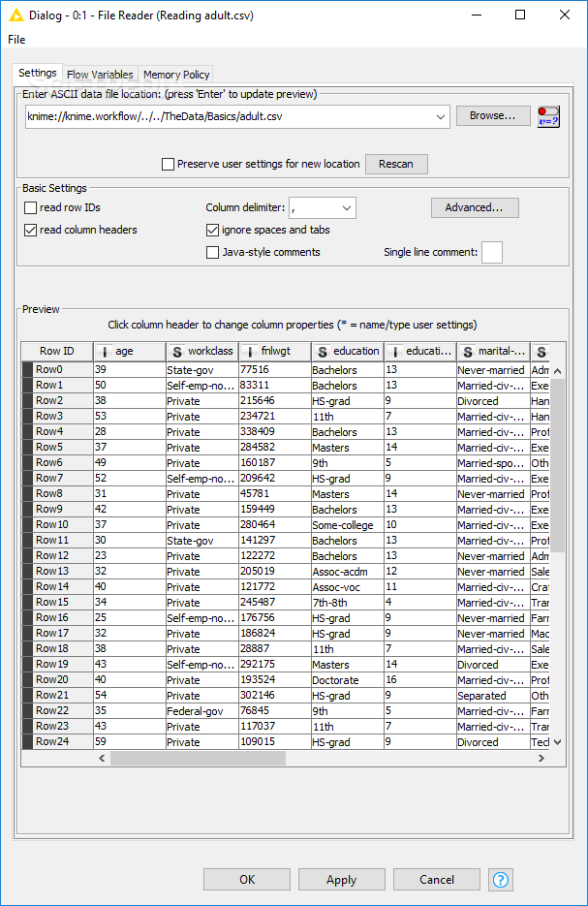Click the integer type icon on fnlwgt column

click(x=250, y=352)
